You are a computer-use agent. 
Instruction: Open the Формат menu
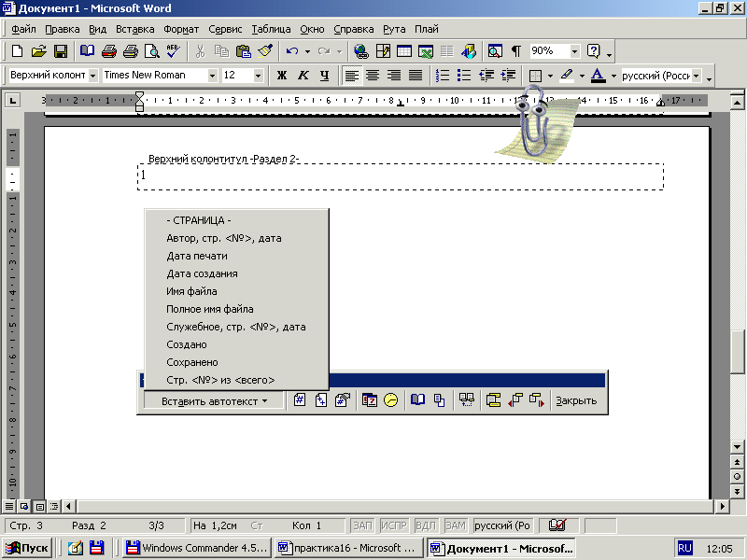point(181,29)
